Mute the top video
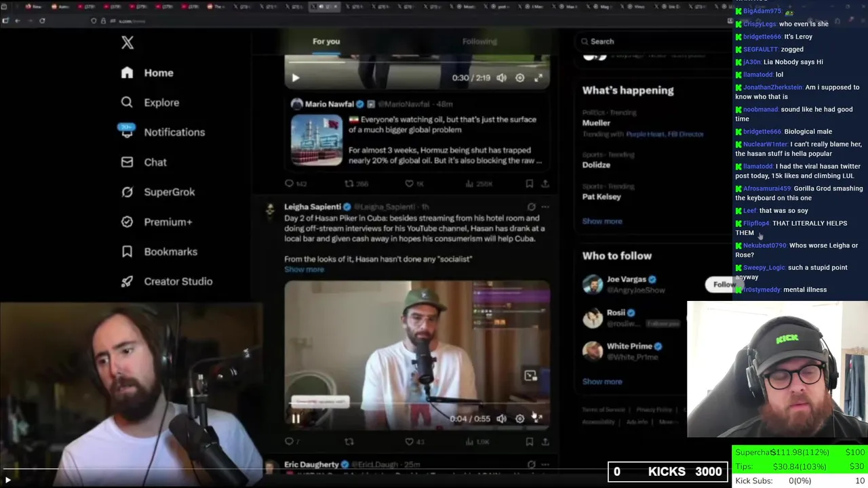This screenshot has width=868, height=488. coord(501,78)
